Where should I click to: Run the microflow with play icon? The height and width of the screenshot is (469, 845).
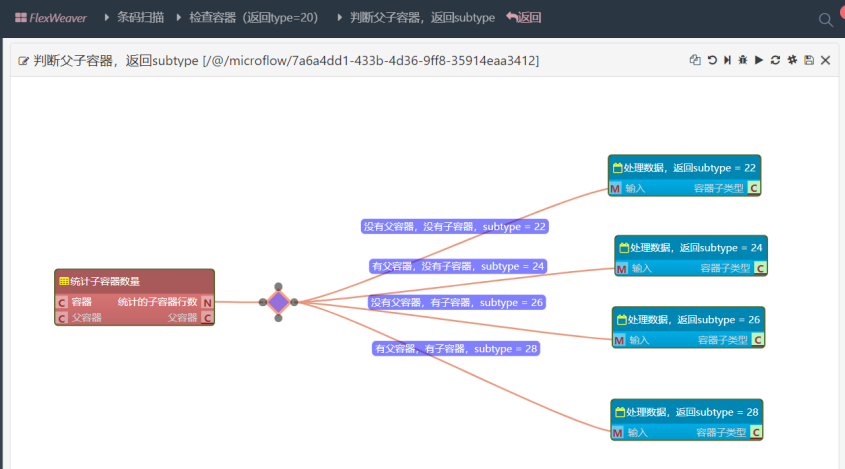point(759,61)
